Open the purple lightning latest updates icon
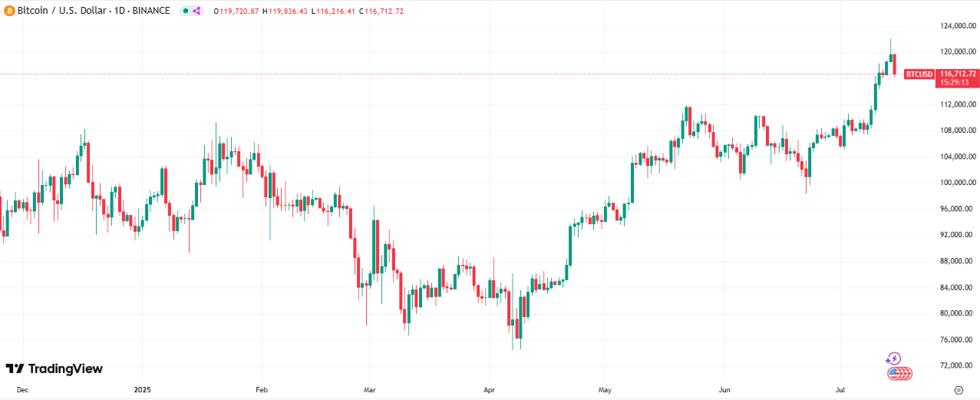 coord(893,359)
